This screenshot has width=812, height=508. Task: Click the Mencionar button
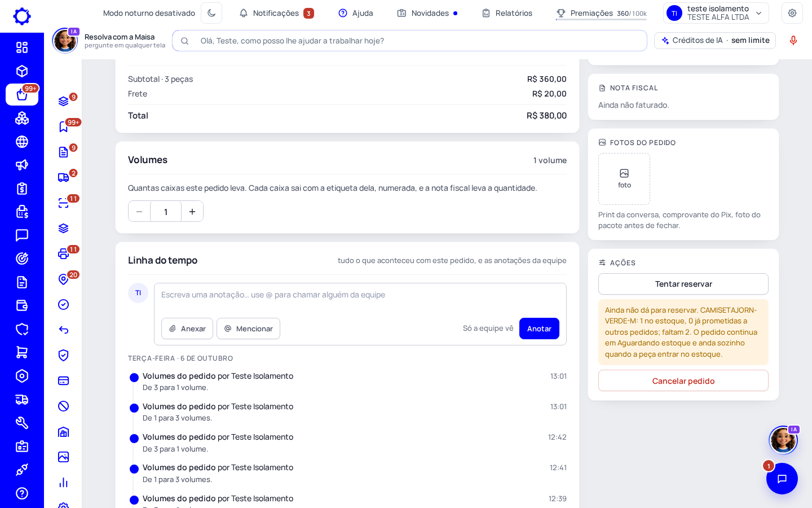click(249, 329)
